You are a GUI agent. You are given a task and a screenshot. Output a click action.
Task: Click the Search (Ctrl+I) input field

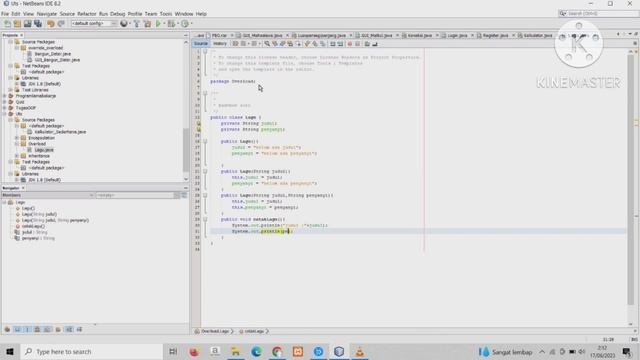tap(598, 13)
